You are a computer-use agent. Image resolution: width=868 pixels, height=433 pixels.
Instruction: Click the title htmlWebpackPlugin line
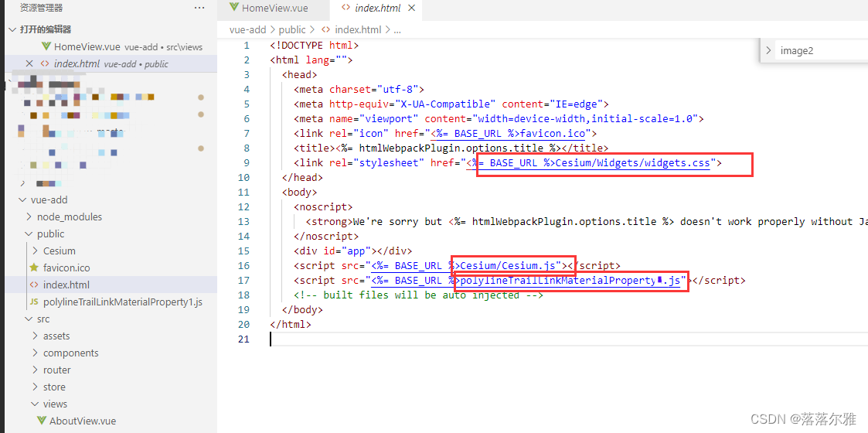451,148
